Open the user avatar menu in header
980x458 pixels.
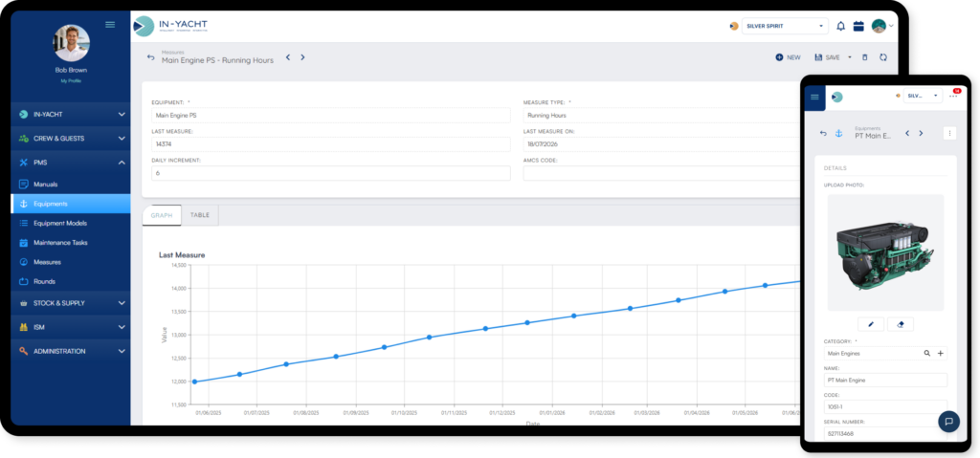point(881,26)
